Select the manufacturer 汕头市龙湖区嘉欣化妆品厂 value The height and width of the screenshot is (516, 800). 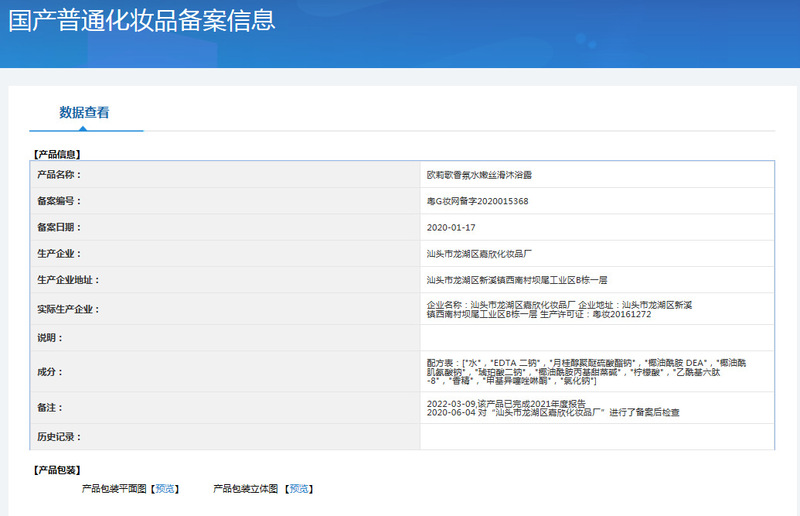[x=479, y=254]
